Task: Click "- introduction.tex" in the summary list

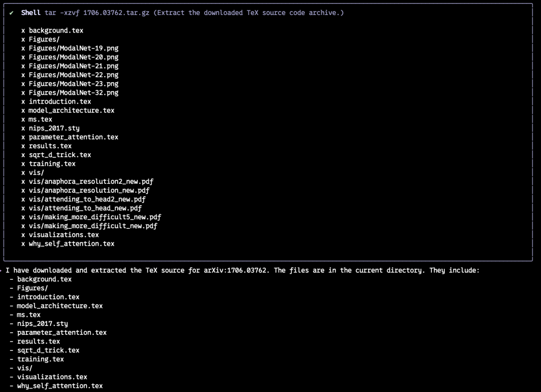Action: point(45,297)
